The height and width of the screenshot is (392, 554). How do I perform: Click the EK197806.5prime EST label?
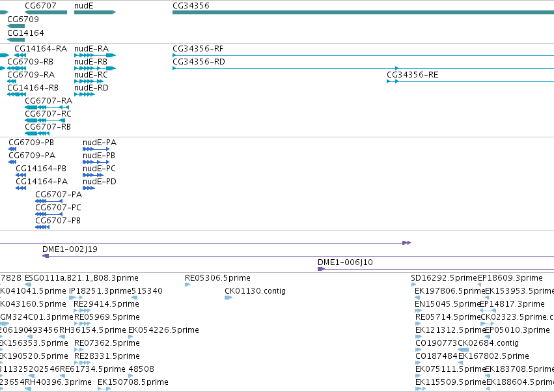(x=450, y=291)
